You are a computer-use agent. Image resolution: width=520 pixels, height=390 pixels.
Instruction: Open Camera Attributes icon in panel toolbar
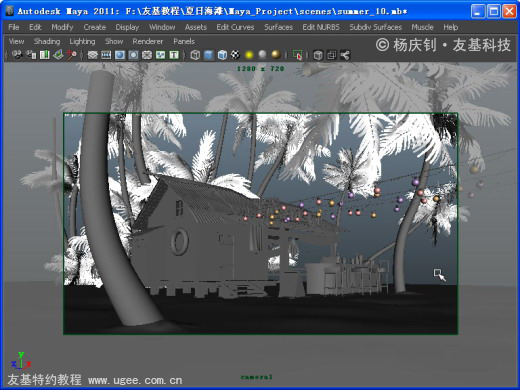(x=31, y=55)
